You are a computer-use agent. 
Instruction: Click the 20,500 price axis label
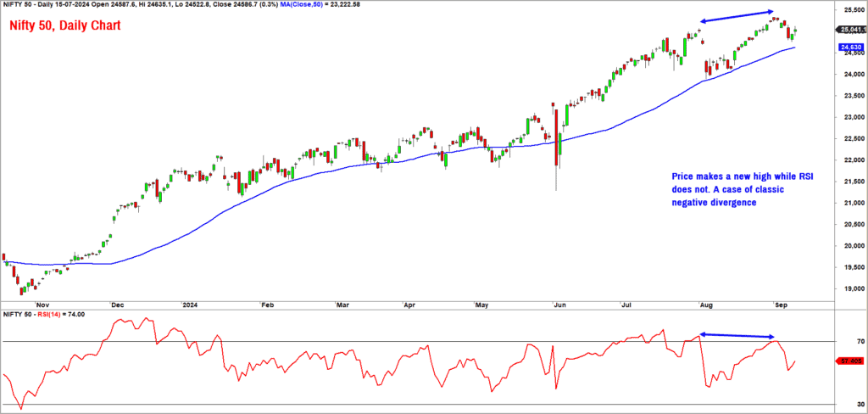coord(854,225)
